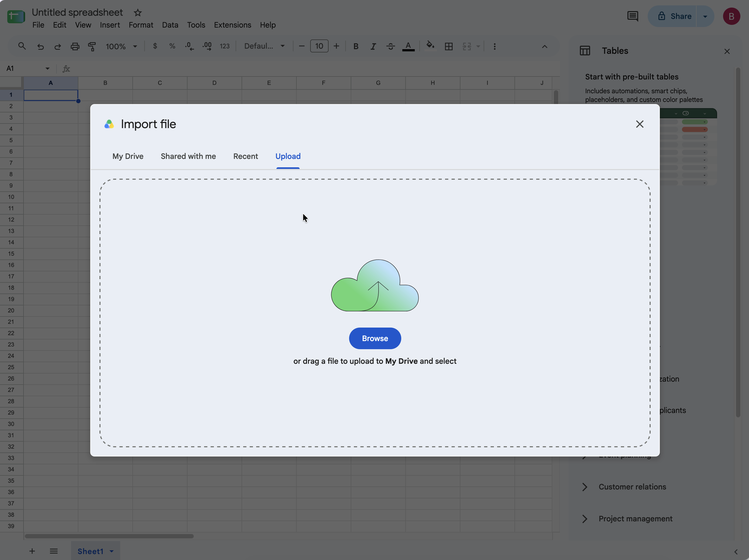Open the name box A1 dropdown

pos(47,68)
